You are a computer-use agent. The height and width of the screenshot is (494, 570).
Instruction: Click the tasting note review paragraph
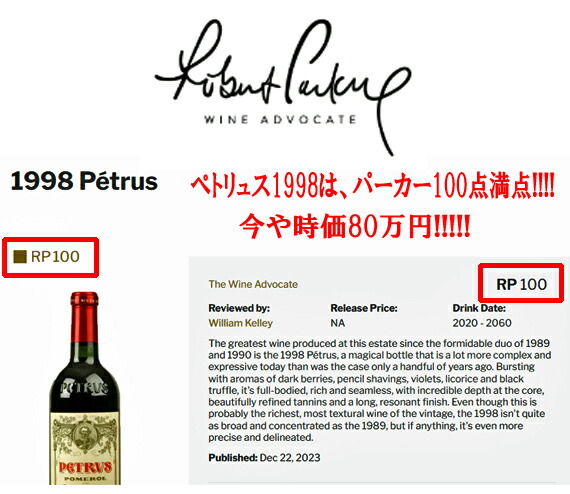380,390
